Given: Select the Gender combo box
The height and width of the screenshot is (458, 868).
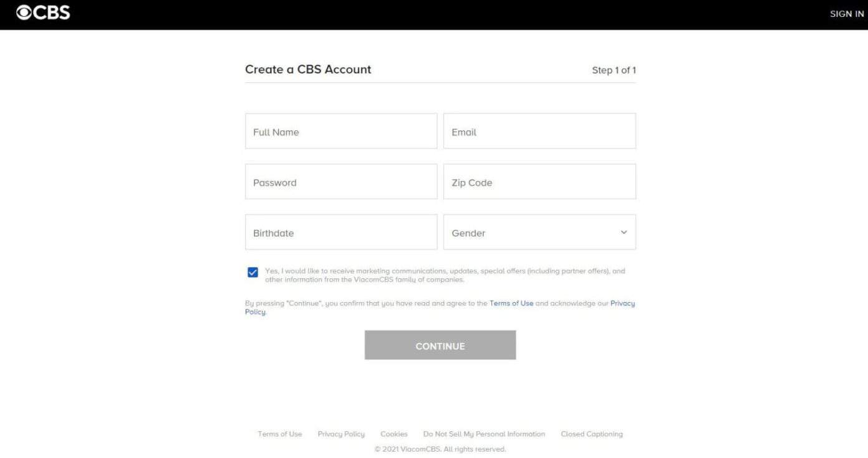Looking at the screenshot, I should click(x=539, y=231).
